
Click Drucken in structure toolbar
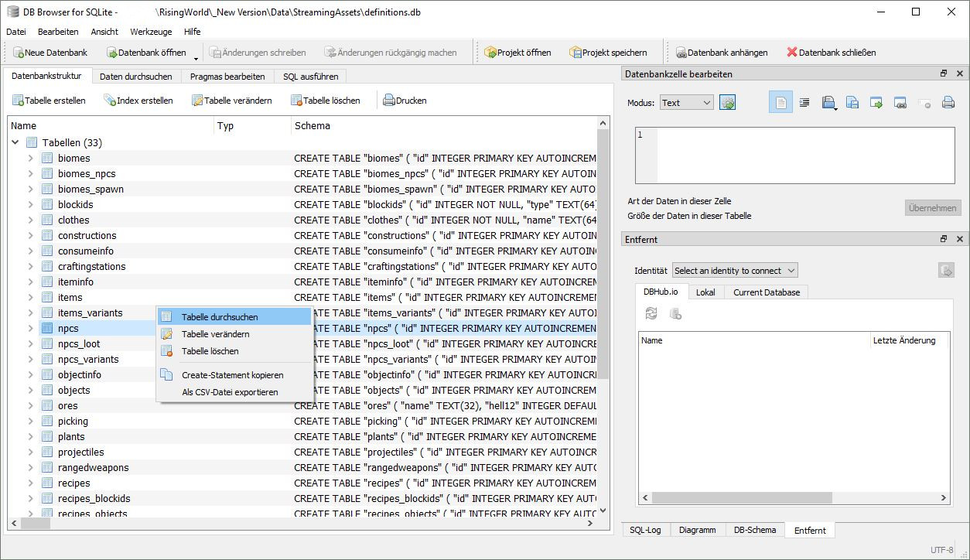pyautogui.click(x=405, y=101)
